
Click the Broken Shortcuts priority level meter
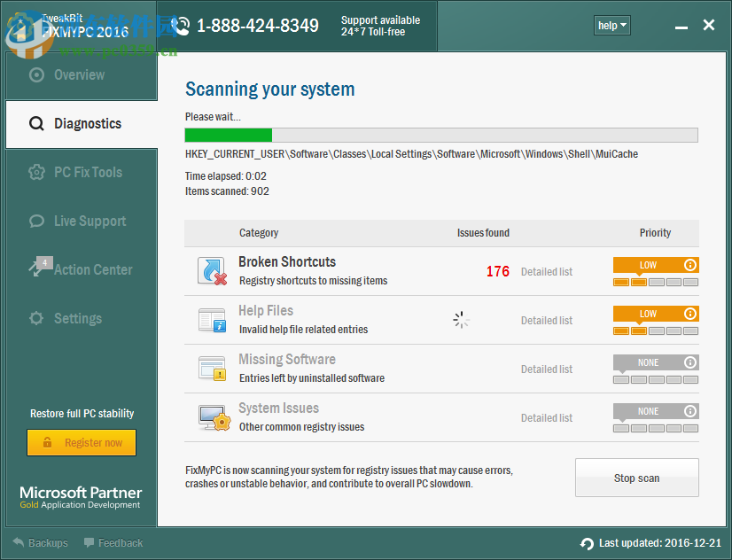coord(656,282)
